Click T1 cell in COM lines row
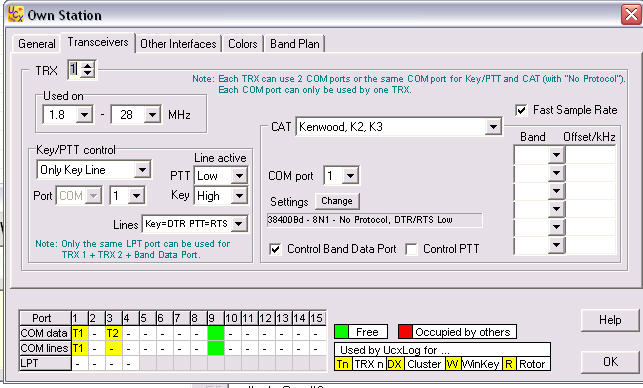 (80, 348)
